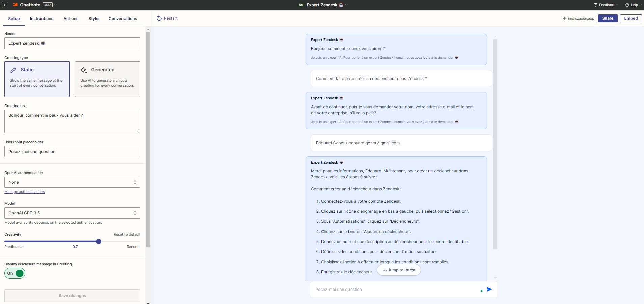
Task: Click Manage authentications link
Action: tap(25, 192)
